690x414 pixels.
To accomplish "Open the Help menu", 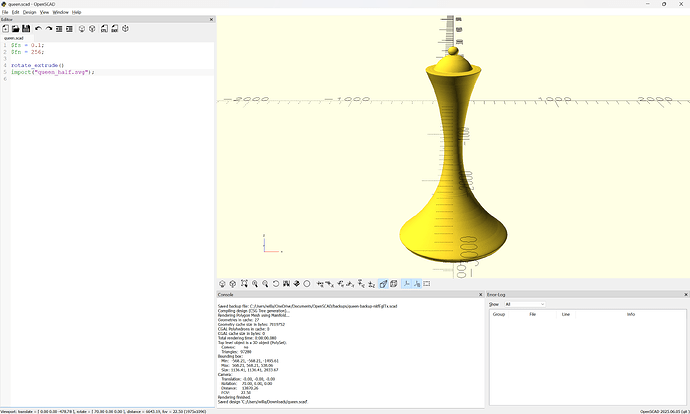I will [x=77, y=12].
